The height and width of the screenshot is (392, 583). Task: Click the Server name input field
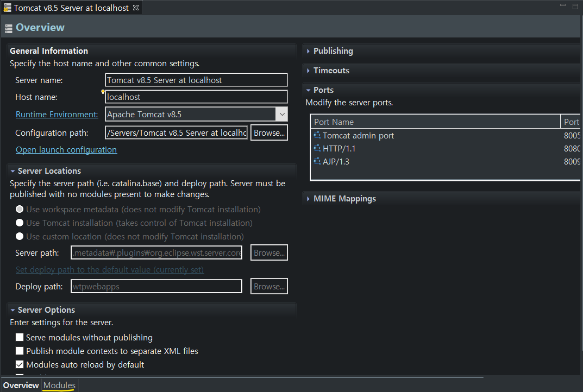196,80
